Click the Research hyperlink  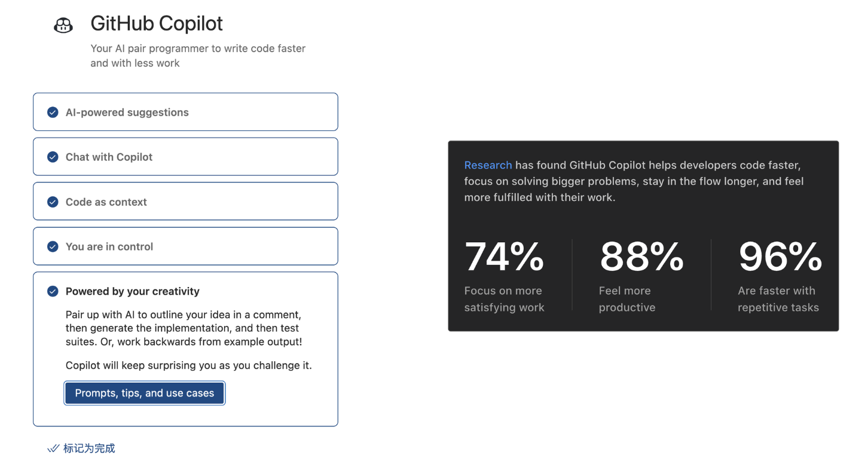pyautogui.click(x=488, y=165)
